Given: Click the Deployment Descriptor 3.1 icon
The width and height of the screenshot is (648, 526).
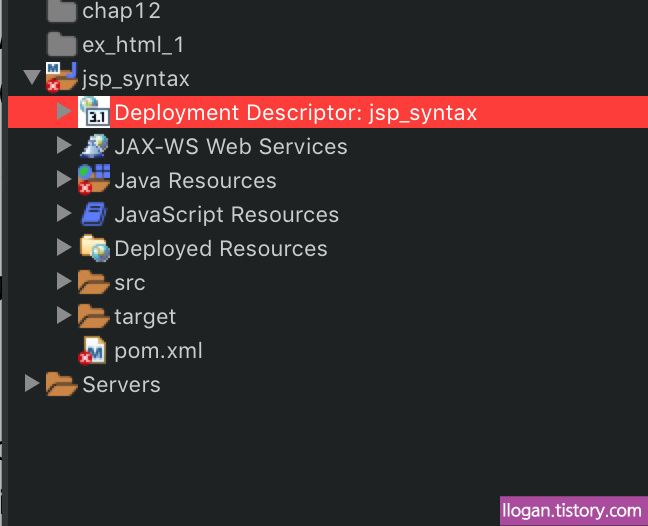Looking at the screenshot, I should (94, 112).
